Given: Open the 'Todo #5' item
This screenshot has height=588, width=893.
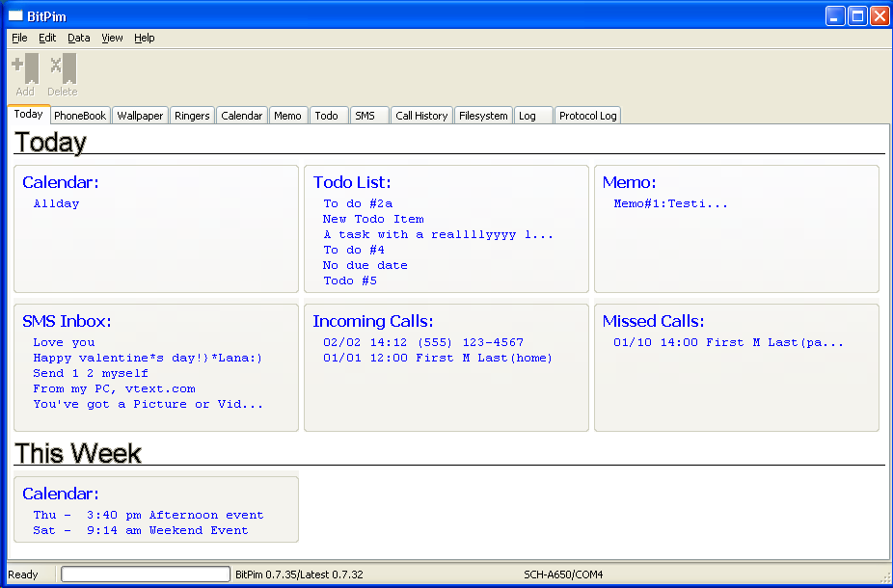Looking at the screenshot, I should (x=350, y=281).
